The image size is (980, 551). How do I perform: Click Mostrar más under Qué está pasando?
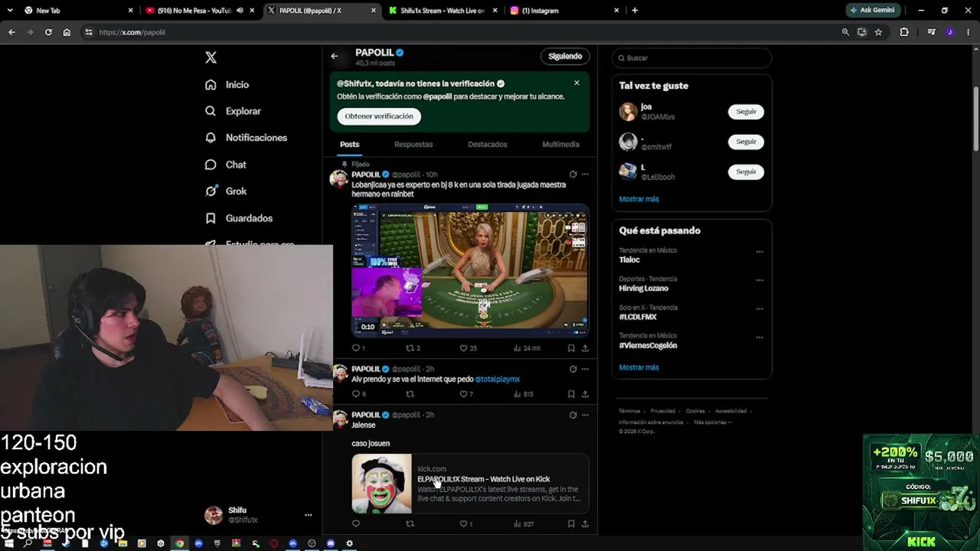[x=639, y=367]
